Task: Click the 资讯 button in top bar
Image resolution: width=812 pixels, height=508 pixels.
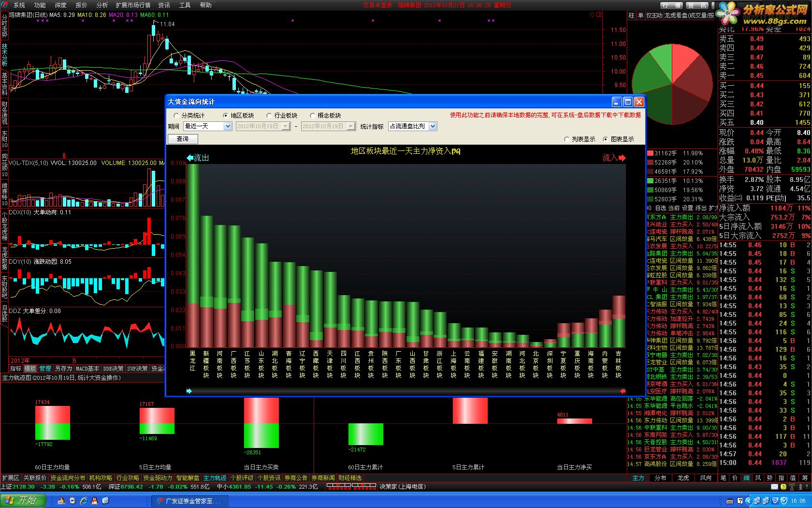Action: [697, 5]
